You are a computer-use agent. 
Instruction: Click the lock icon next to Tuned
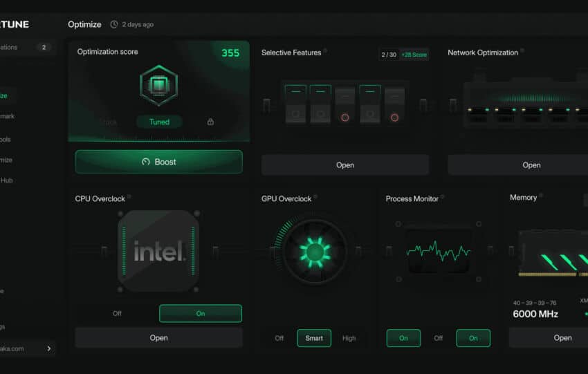(x=211, y=122)
